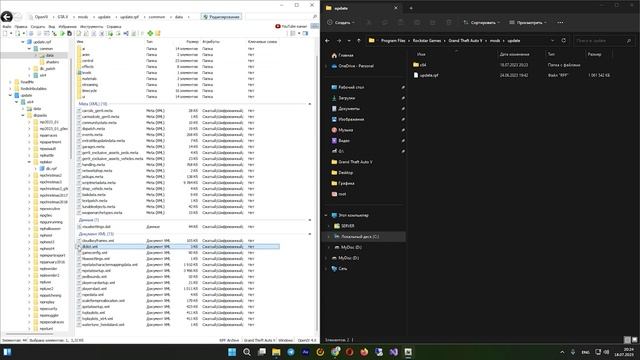The image size is (640, 360).
Task: Select shaders folder in OpenIV tree
Action: (52, 62)
